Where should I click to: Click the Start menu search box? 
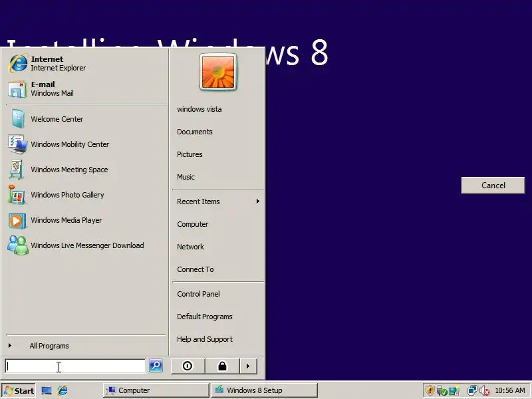pyautogui.click(x=75, y=366)
